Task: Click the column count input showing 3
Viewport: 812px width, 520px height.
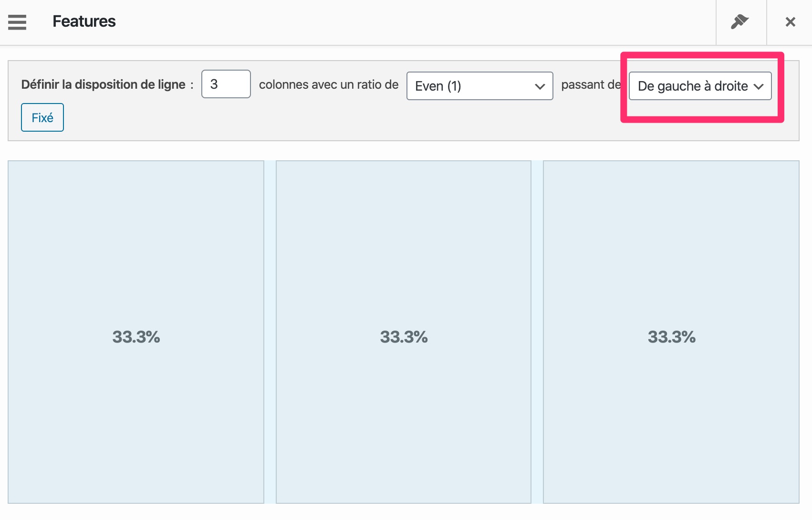Action: (x=226, y=84)
